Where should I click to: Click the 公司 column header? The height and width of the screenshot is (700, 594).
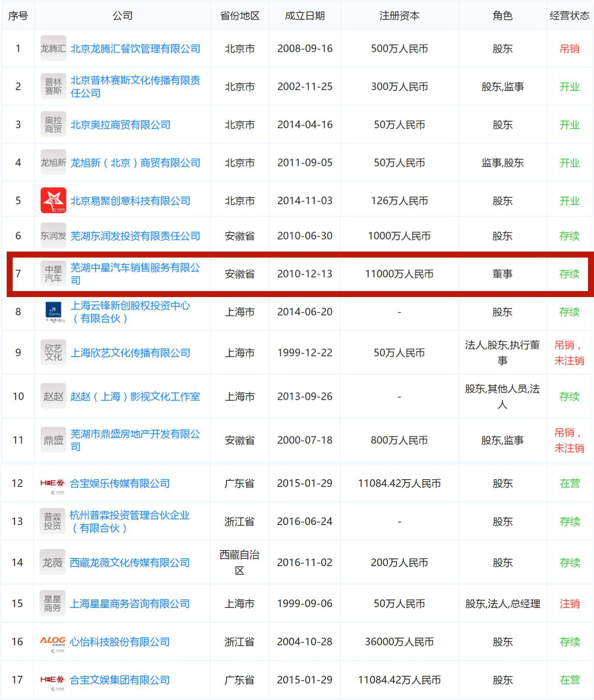click(123, 16)
